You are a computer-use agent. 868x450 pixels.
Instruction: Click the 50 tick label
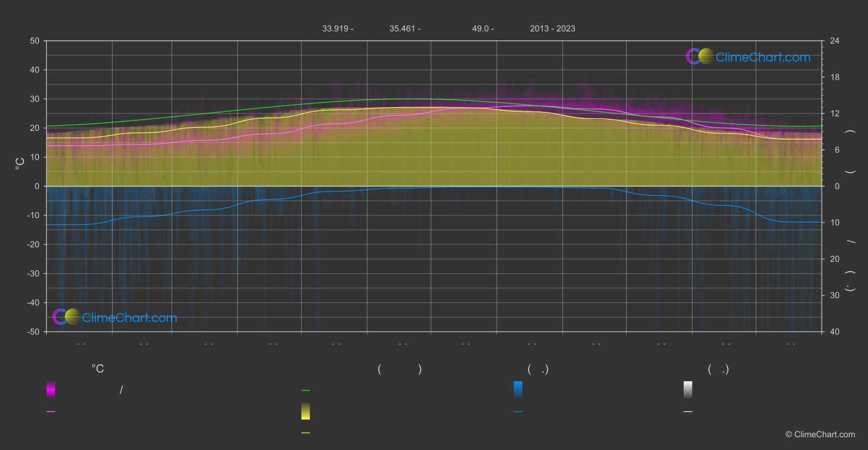pyautogui.click(x=35, y=41)
